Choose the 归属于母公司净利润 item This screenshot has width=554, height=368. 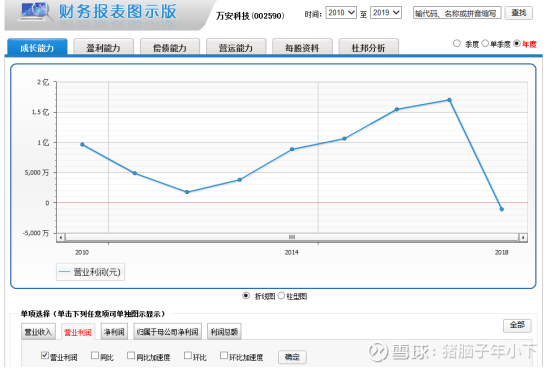point(167,332)
